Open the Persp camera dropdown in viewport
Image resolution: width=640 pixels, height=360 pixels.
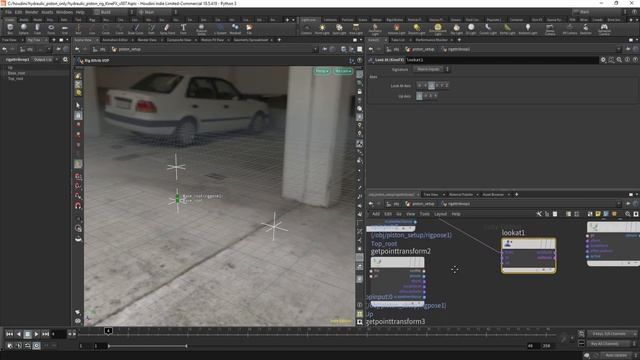coord(322,71)
